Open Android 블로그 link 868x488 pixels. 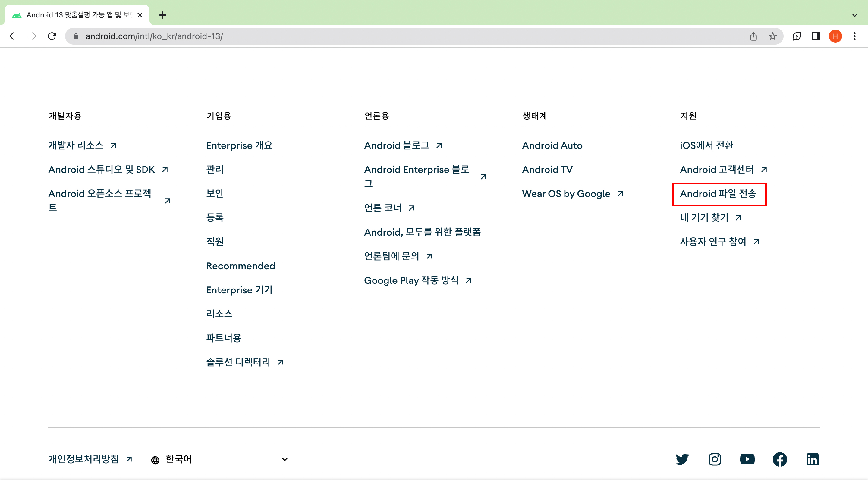[403, 145]
